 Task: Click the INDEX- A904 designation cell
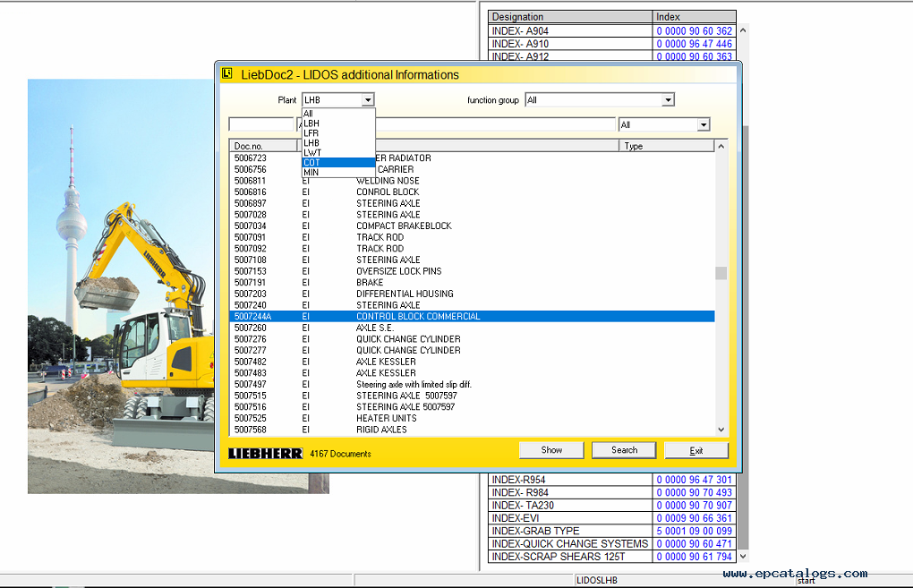[x=570, y=30]
